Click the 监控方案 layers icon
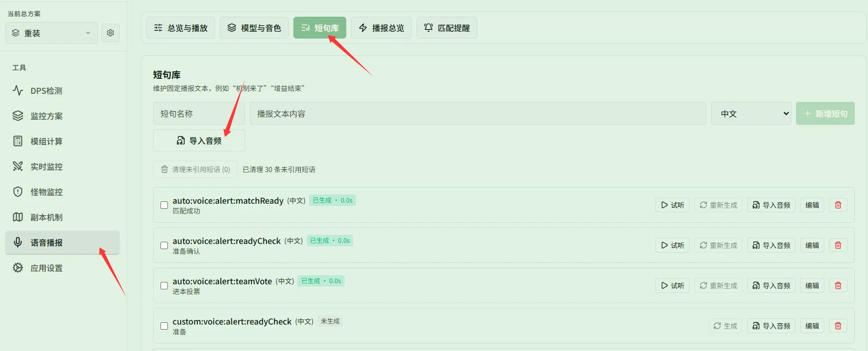The width and height of the screenshot is (868, 351). click(18, 116)
